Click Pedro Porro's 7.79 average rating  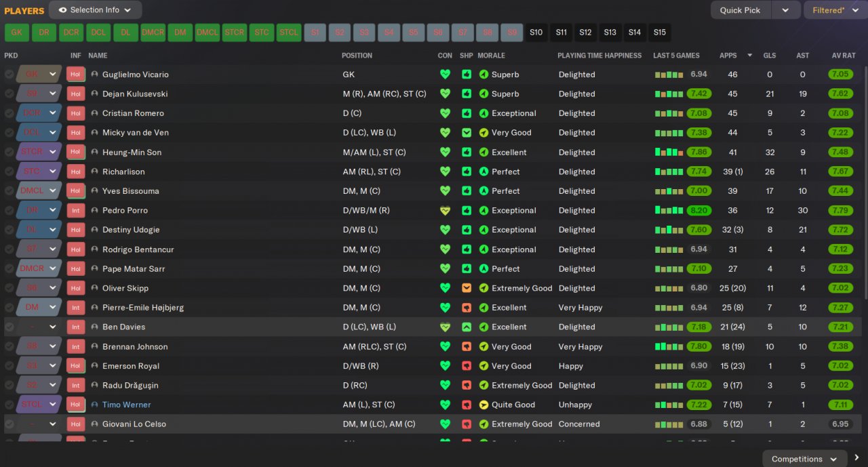pos(840,211)
